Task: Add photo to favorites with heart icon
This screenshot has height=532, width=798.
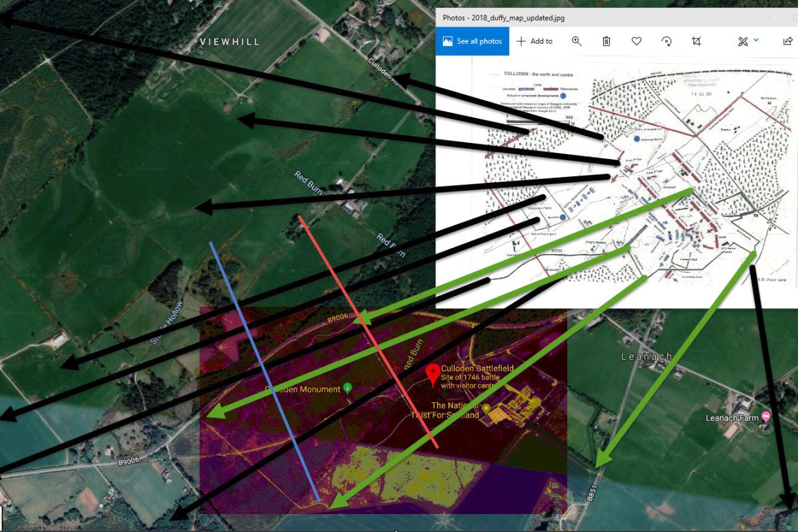Action: point(636,41)
